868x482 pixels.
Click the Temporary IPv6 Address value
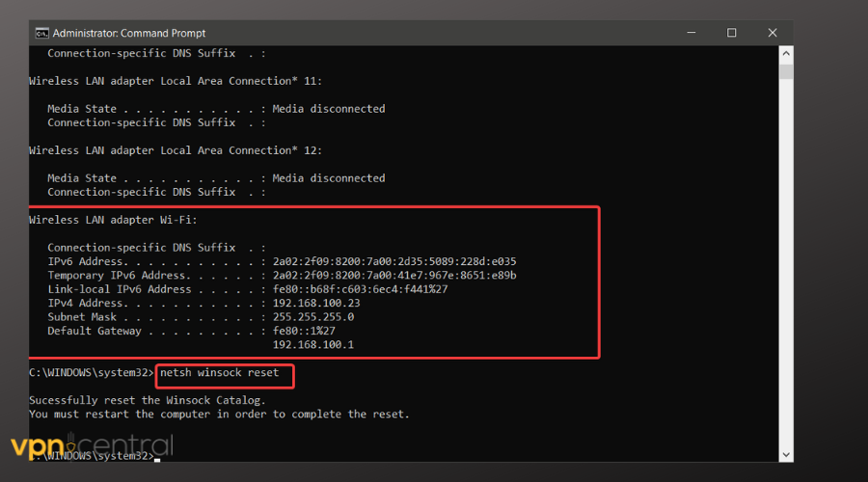394,276
